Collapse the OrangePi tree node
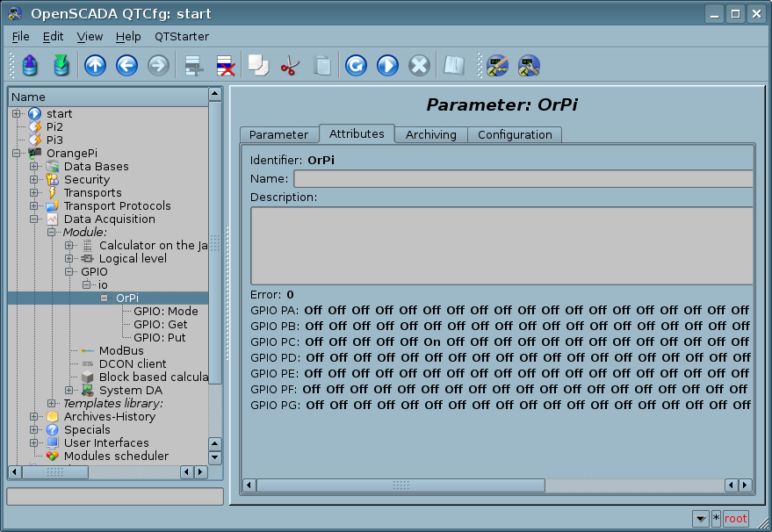This screenshot has width=772, height=532. [17, 154]
